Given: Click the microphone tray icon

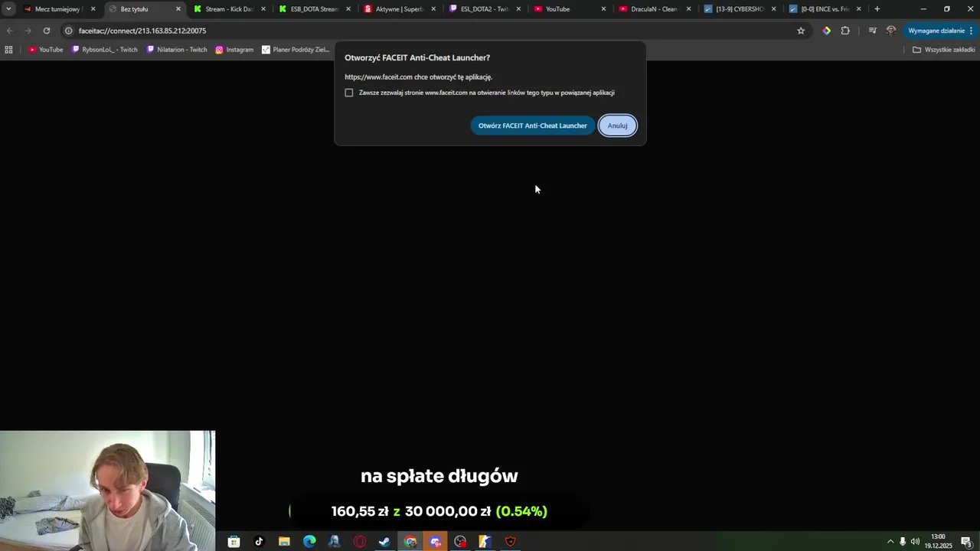Looking at the screenshot, I should tap(903, 542).
